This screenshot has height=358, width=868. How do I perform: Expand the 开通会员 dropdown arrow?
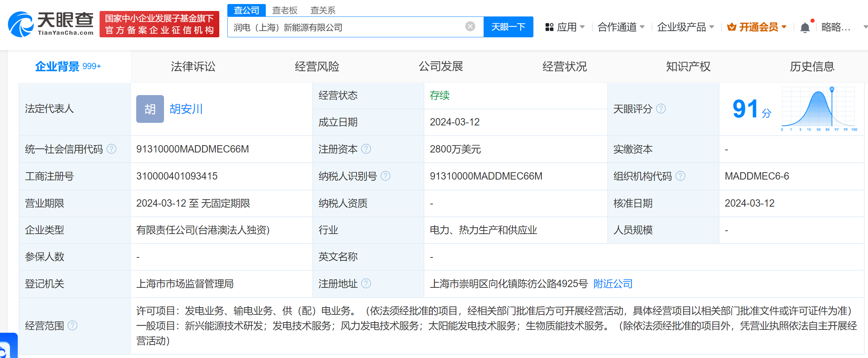point(784,27)
